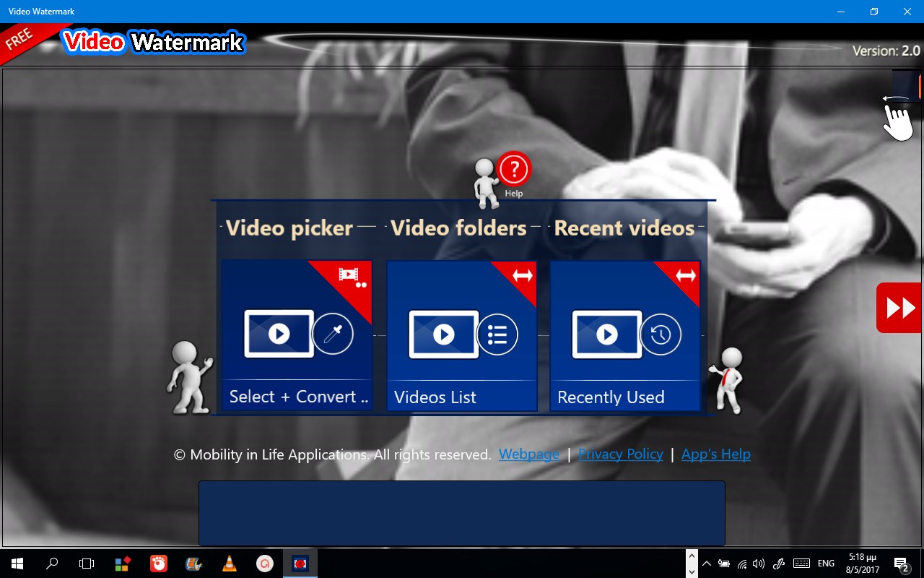This screenshot has height=578, width=924.
Task: Open the film-strip app icon in taskbar
Action: click(193, 564)
